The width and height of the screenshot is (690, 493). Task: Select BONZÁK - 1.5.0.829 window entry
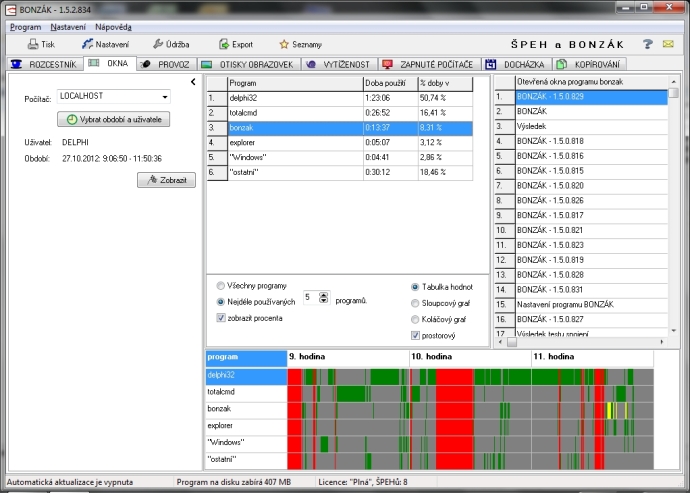click(591, 97)
